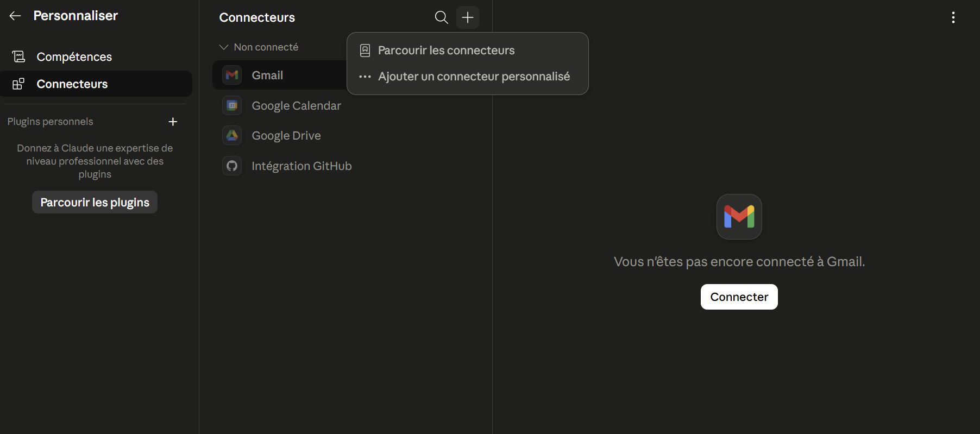Click the Compétences sidebar icon

click(x=18, y=56)
